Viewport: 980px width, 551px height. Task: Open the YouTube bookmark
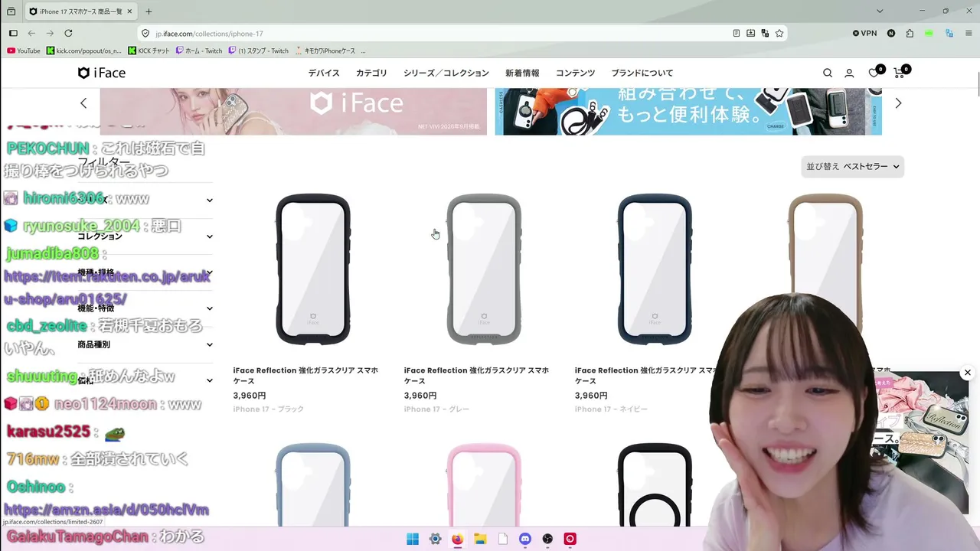(24, 51)
